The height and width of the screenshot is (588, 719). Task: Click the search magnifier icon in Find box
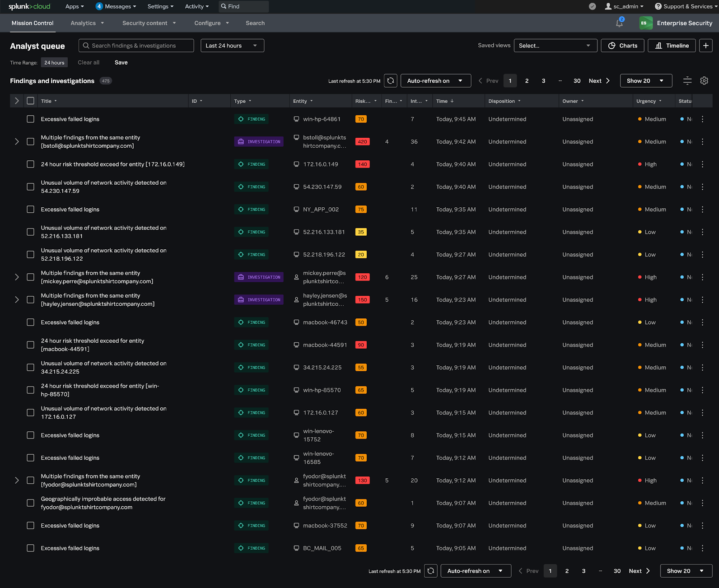pos(224,6)
